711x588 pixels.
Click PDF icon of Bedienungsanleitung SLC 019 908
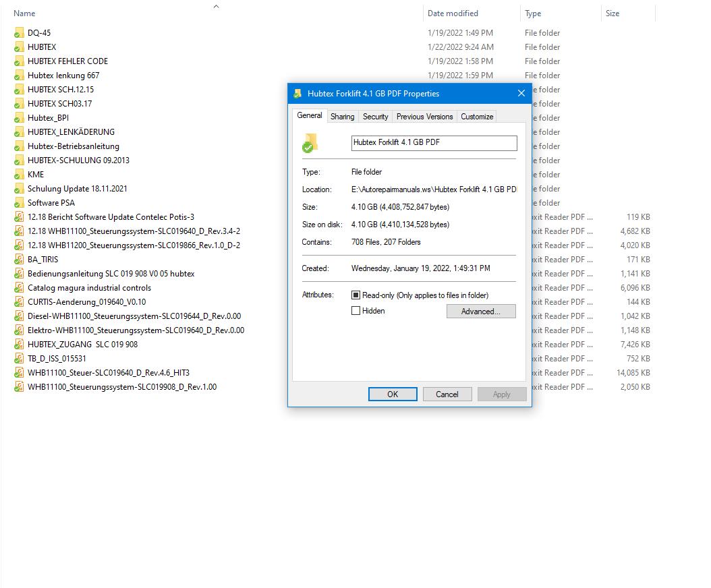pos(19,273)
